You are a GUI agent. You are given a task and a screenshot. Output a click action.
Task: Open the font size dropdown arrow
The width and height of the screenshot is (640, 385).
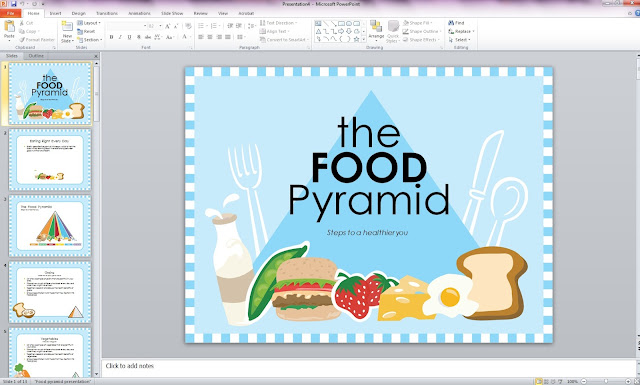[160, 26]
